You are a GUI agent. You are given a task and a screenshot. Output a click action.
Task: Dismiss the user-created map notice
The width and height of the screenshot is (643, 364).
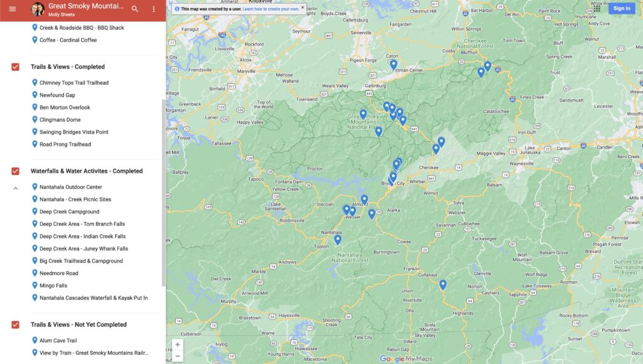(x=303, y=8)
